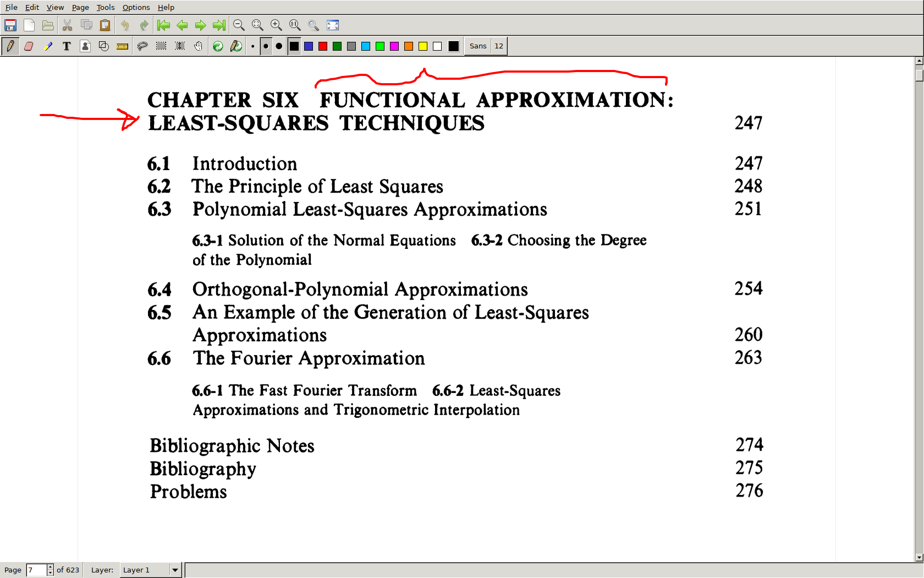Choose the fine pen thickness dot

pos(252,46)
